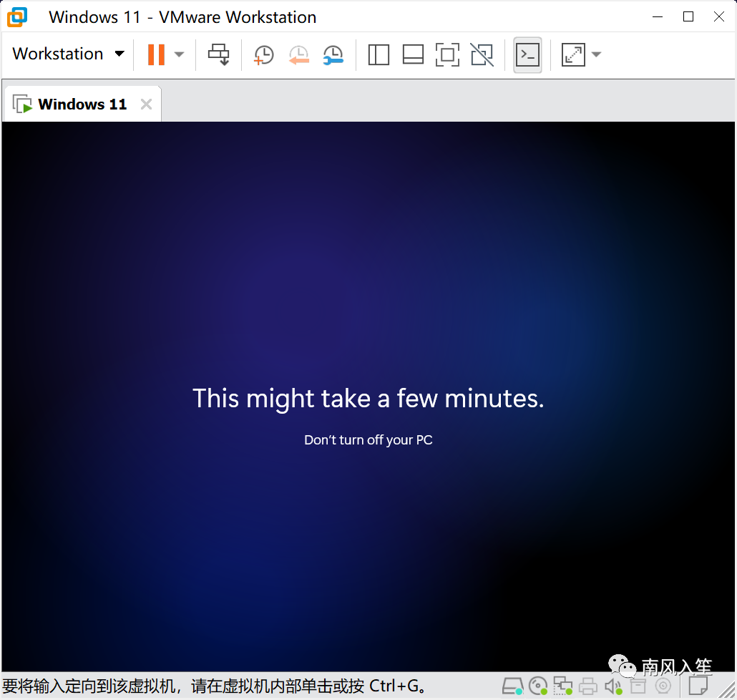Viewport: 737px width, 700px height.
Task: Enter full screen mode
Action: [x=447, y=54]
